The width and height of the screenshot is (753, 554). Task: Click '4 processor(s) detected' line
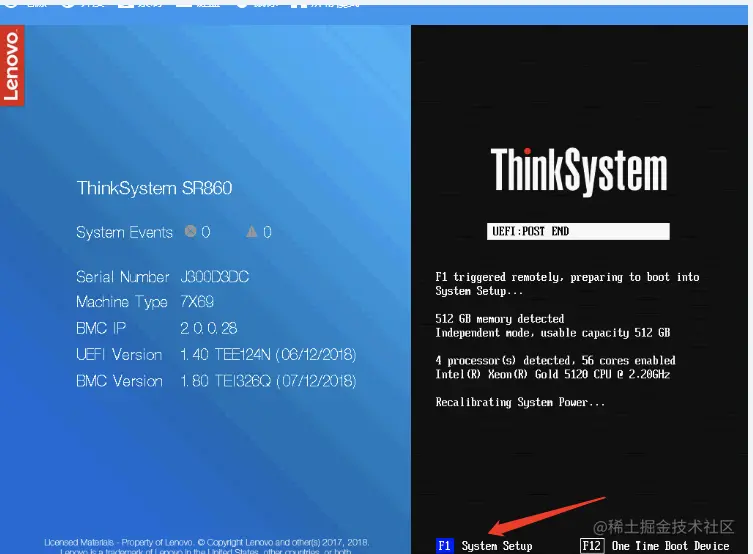coord(556,361)
